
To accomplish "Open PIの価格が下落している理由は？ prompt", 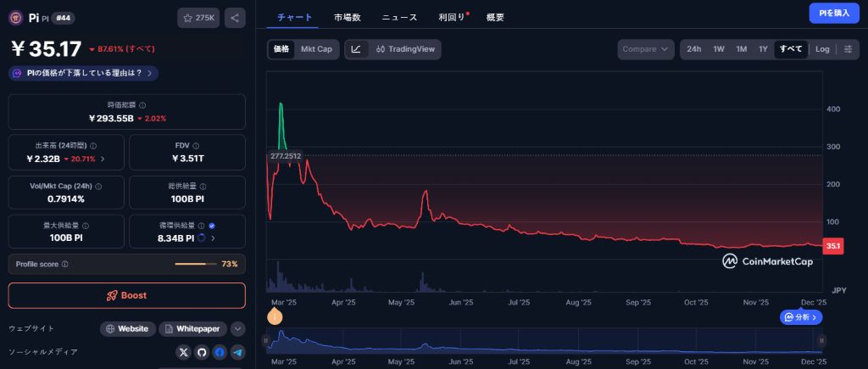I will [83, 73].
